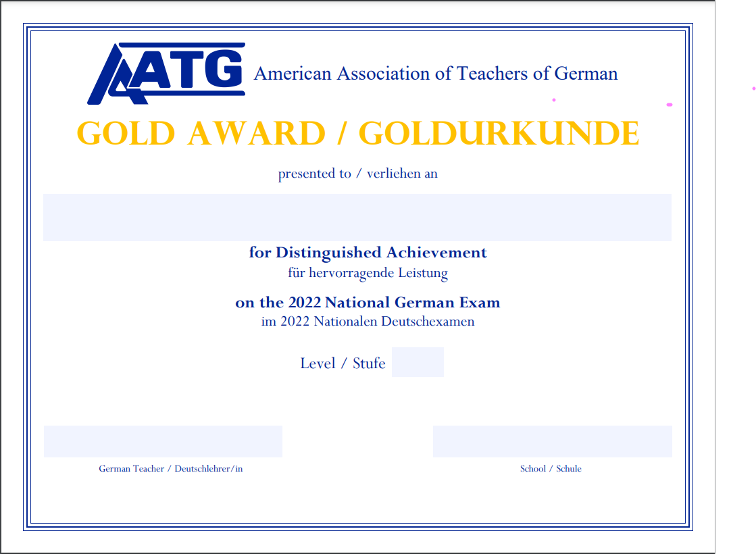This screenshot has height=554, width=756.
Task: Select the Level / Stufe input box
Action: [418, 362]
